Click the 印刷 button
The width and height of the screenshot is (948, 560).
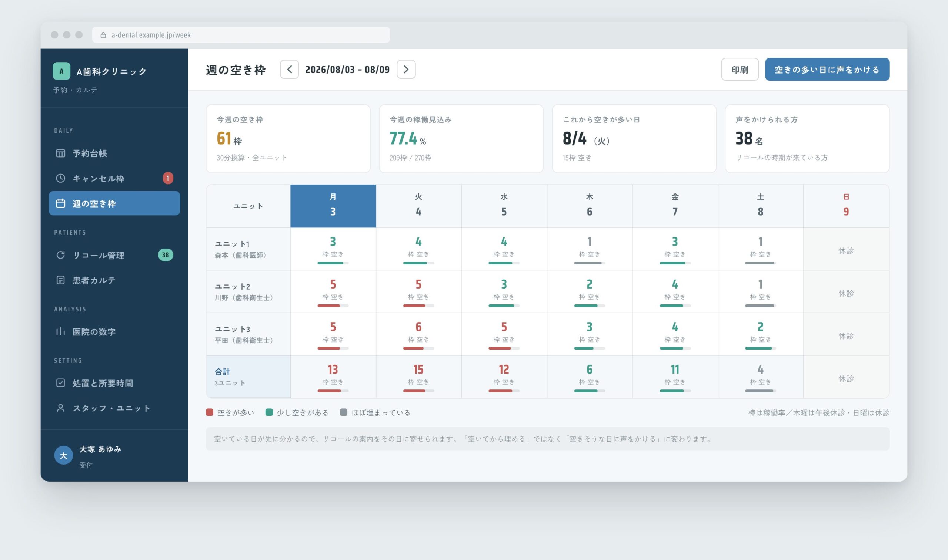pos(740,70)
